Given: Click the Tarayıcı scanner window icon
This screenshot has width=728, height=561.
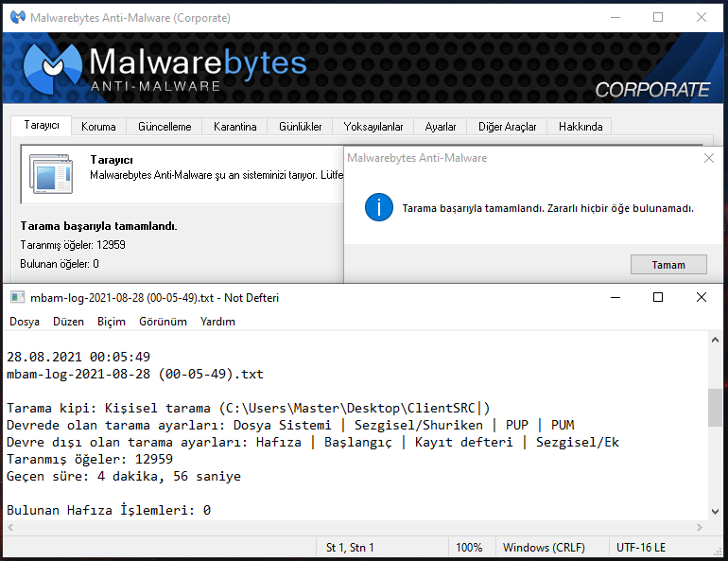Looking at the screenshot, I should pos(51,174).
